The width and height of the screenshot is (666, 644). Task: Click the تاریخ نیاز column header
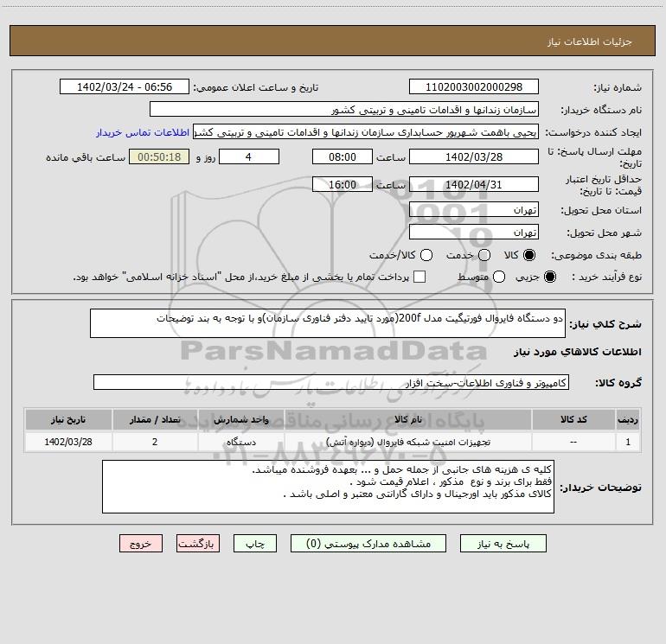coord(68,419)
